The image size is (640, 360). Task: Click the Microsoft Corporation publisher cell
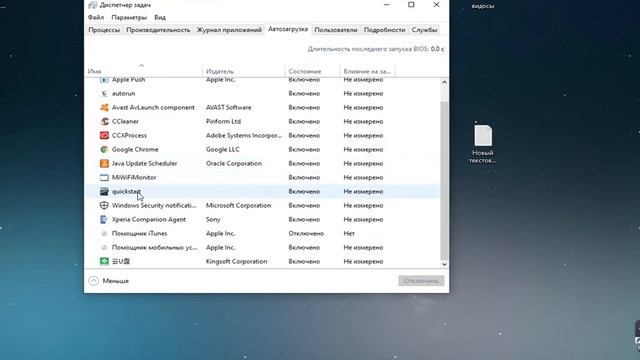238,205
